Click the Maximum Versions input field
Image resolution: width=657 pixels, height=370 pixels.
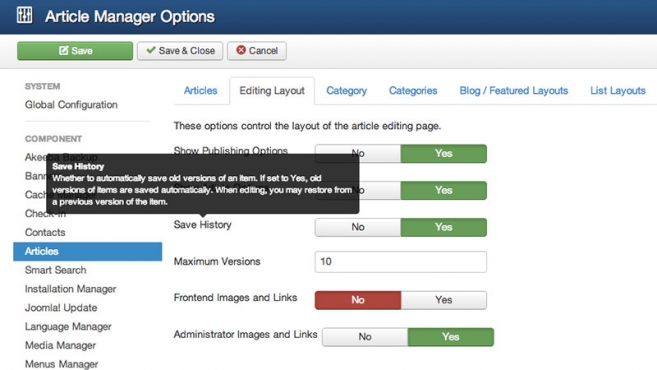click(401, 262)
